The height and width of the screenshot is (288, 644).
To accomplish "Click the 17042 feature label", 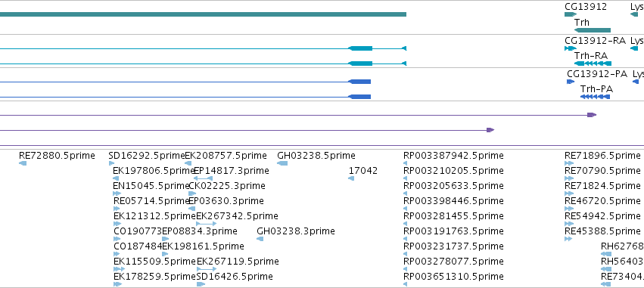I will [363, 171].
